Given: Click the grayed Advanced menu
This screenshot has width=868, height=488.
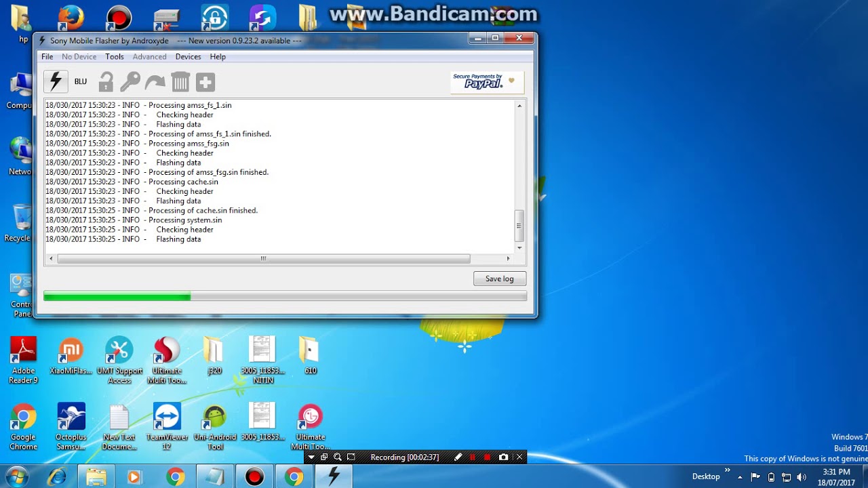Looking at the screenshot, I should [x=149, y=57].
